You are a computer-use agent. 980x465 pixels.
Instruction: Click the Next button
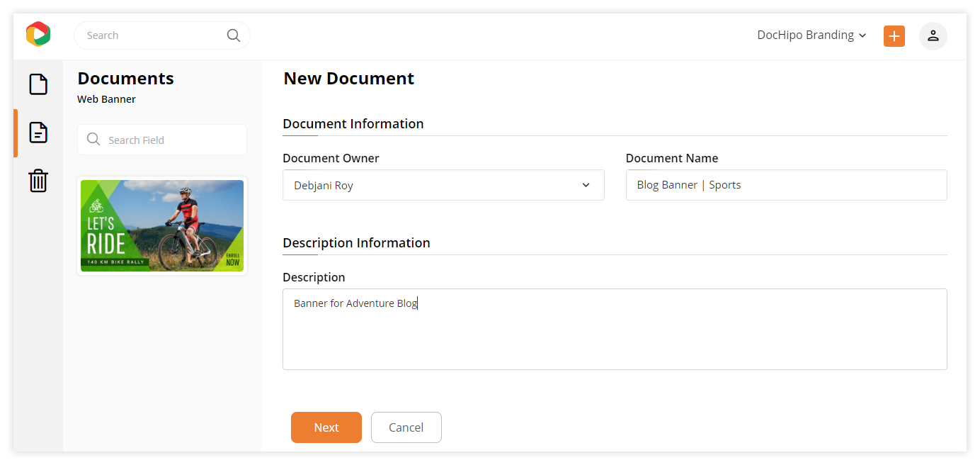tap(326, 427)
